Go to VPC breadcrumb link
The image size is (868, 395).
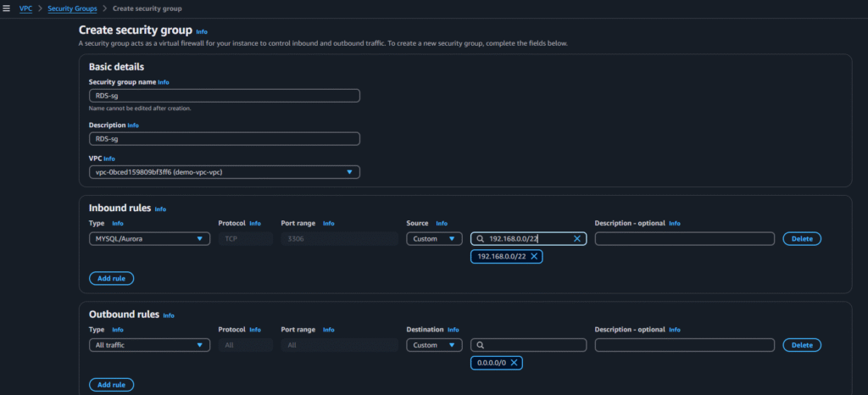[25, 8]
